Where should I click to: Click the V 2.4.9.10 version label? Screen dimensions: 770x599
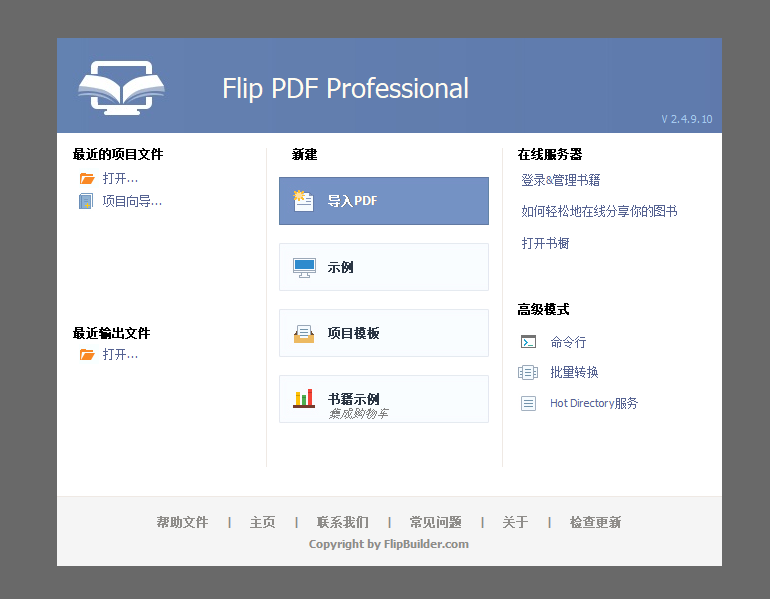(x=687, y=119)
